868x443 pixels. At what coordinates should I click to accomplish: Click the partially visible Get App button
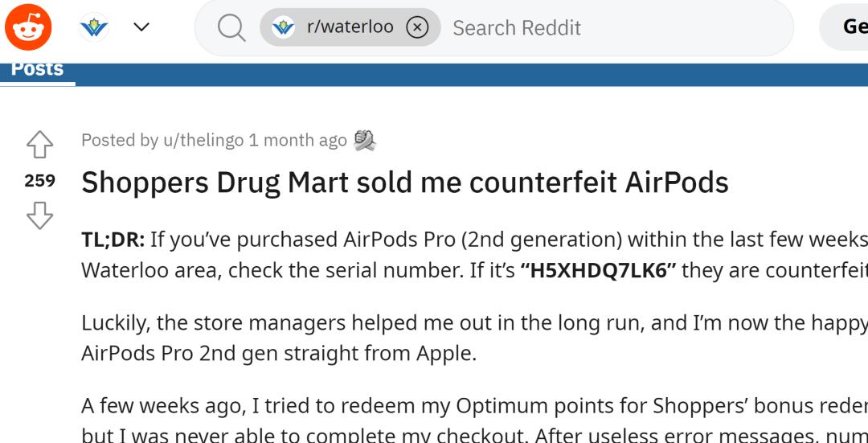pos(852,27)
